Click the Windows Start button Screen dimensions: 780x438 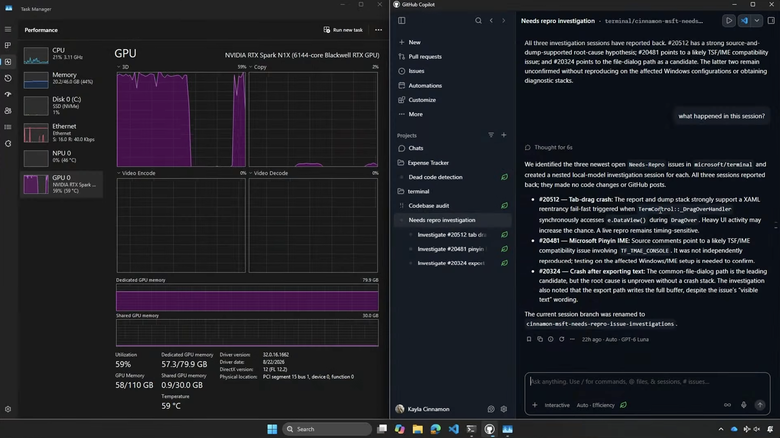point(272,429)
